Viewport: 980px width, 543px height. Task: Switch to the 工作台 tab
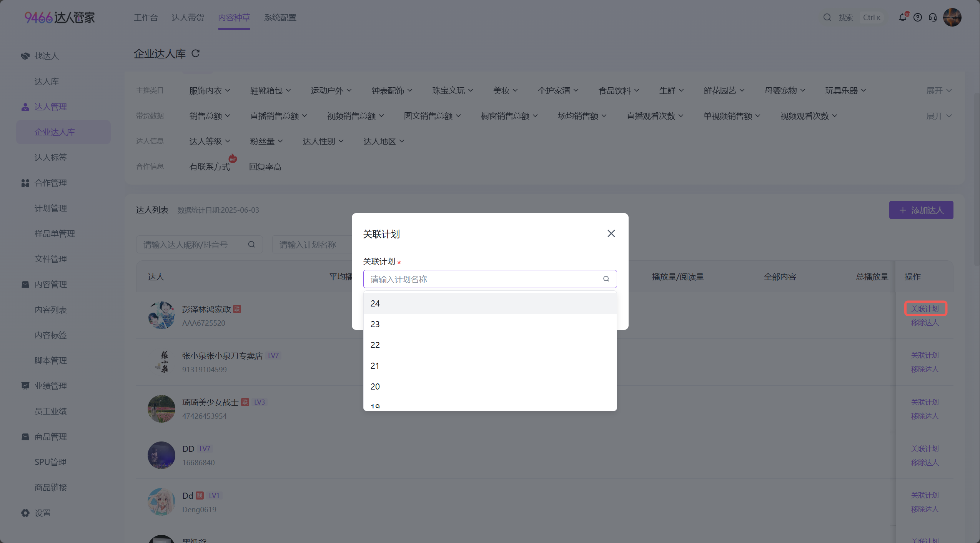[x=146, y=18]
